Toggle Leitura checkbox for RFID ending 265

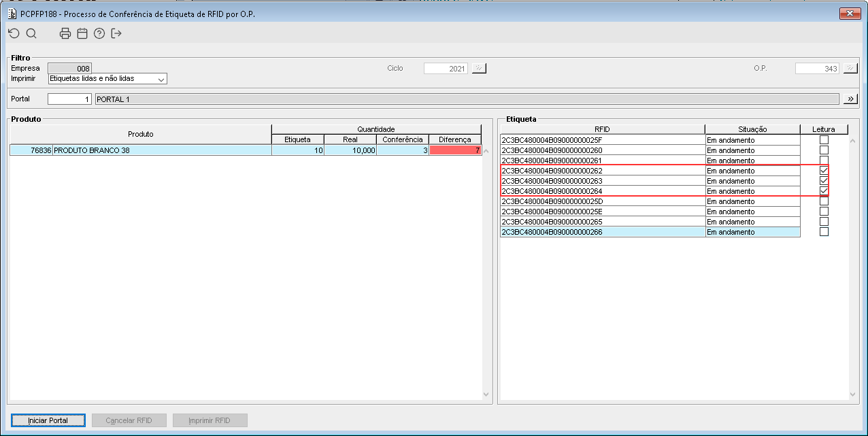[824, 222]
